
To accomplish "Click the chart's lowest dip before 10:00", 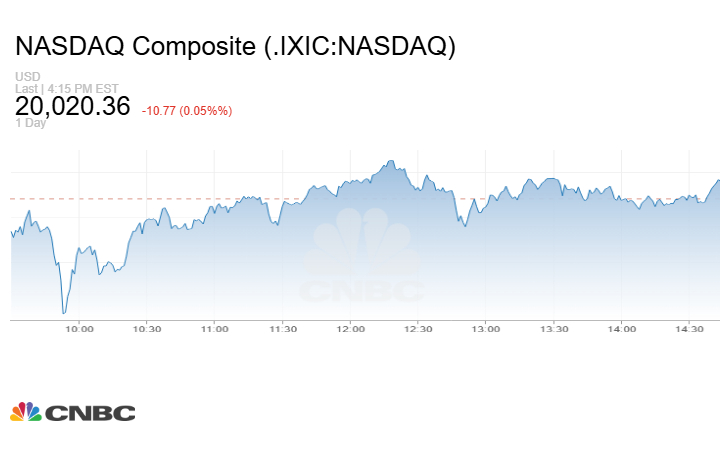I will [64, 313].
